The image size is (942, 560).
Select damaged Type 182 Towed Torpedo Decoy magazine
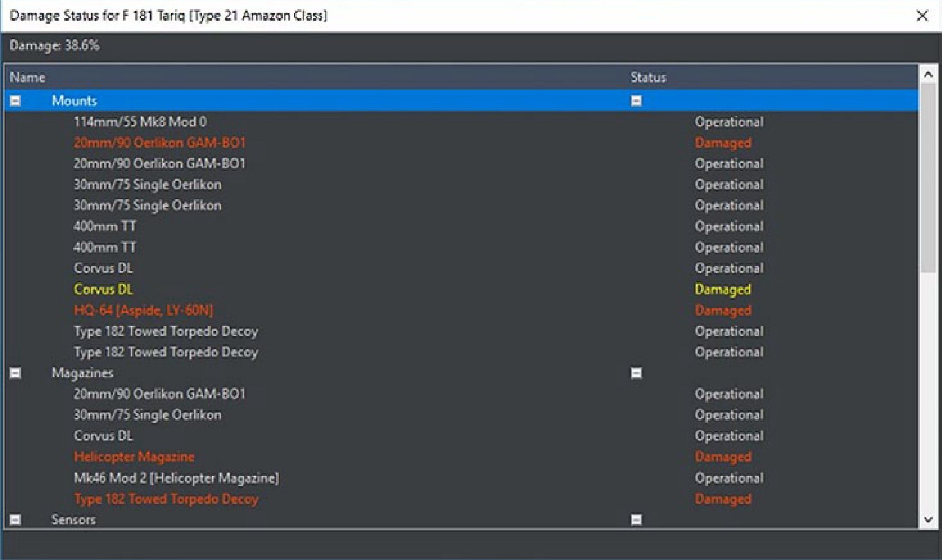click(x=166, y=499)
